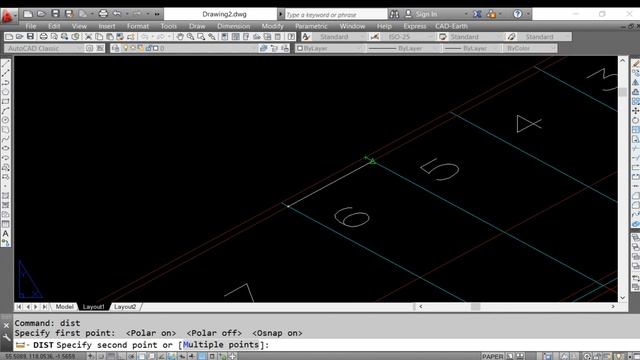Open the Format menu
This screenshot has height=360, width=640.
[138, 26]
